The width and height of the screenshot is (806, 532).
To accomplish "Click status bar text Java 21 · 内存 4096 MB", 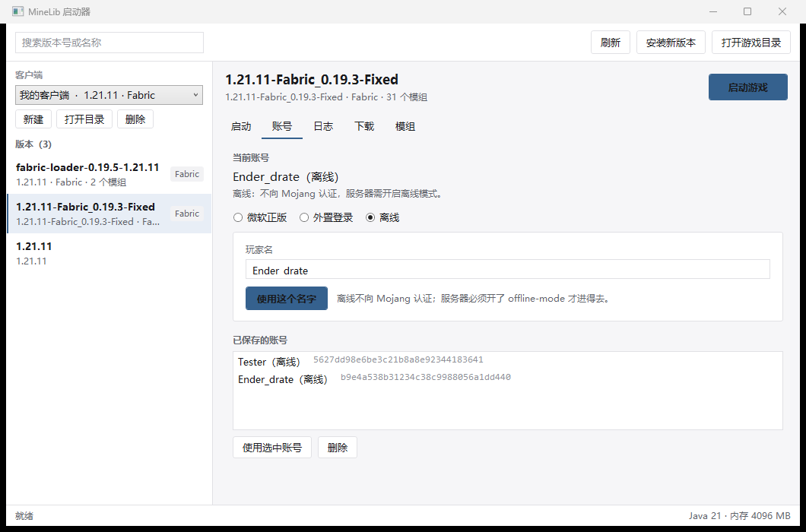I will 740,515.
